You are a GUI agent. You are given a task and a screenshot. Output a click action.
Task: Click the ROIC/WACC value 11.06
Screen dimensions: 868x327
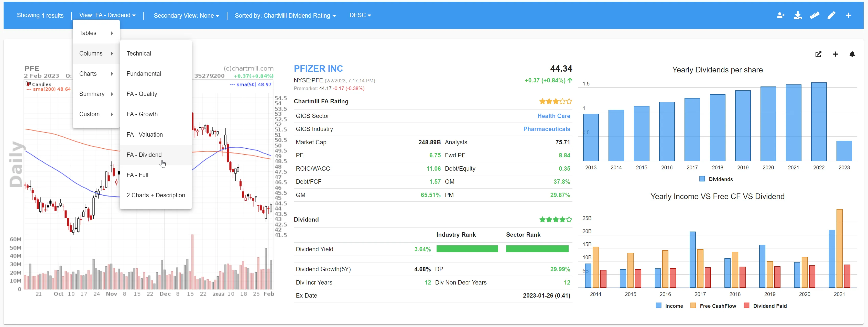point(433,168)
